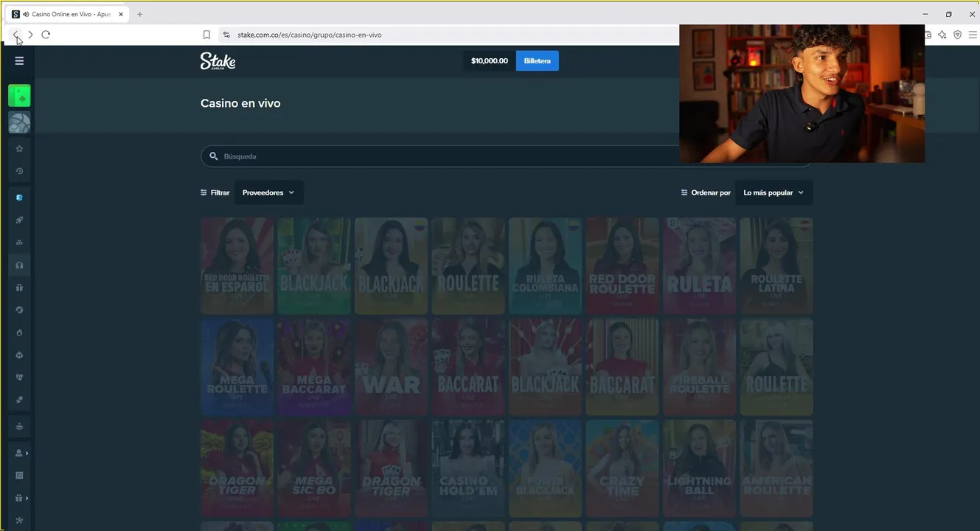980x531 pixels.
Task: Click the $10,000.00 balance
Action: click(490, 60)
